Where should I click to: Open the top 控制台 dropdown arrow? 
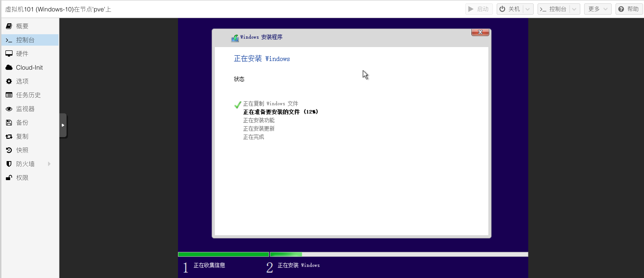[574, 9]
